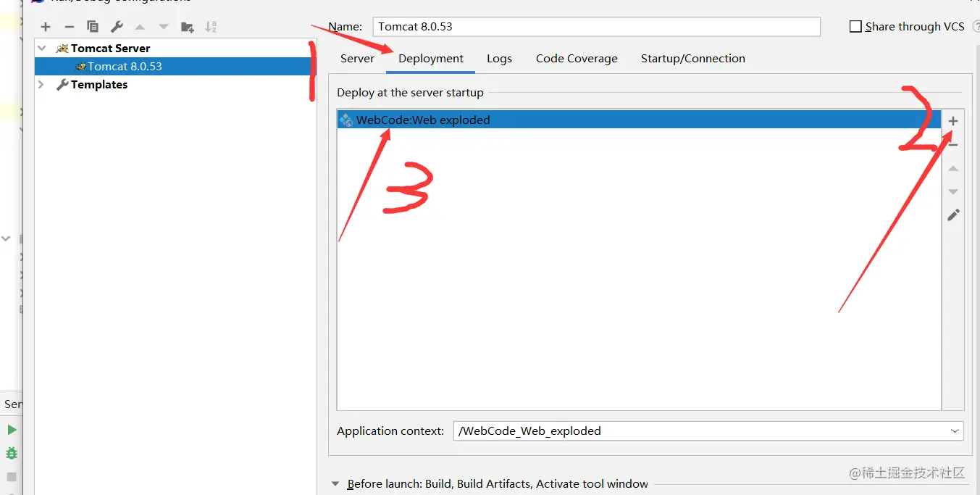Expand the Templates tree node
Image resolution: width=980 pixels, height=495 pixels.
(41, 85)
